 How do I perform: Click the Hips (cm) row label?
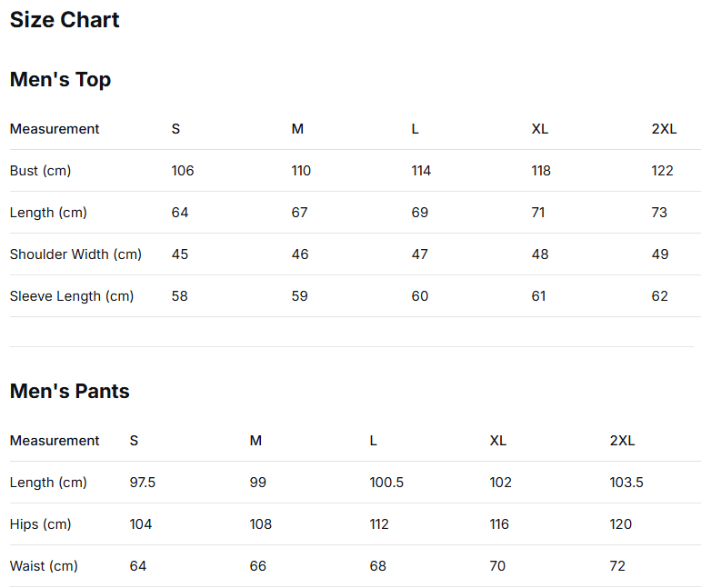click(40, 524)
